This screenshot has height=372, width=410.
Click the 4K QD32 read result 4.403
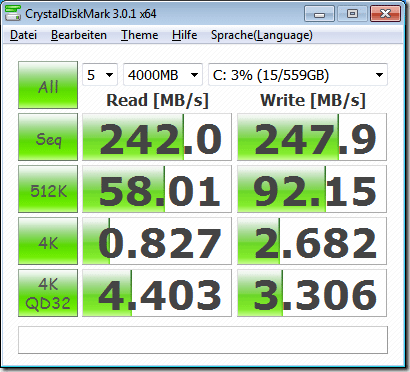pyautogui.click(x=157, y=293)
